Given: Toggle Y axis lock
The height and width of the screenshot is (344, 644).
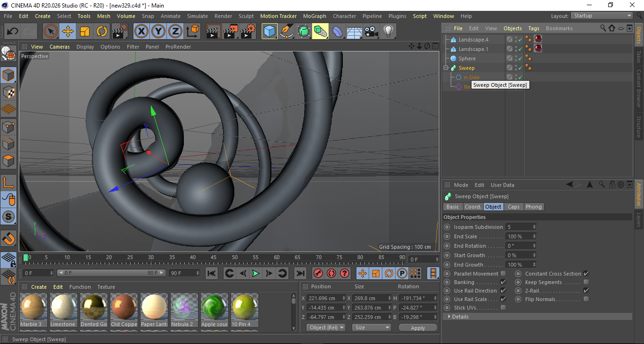Looking at the screenshot, I should pos(158,32).
